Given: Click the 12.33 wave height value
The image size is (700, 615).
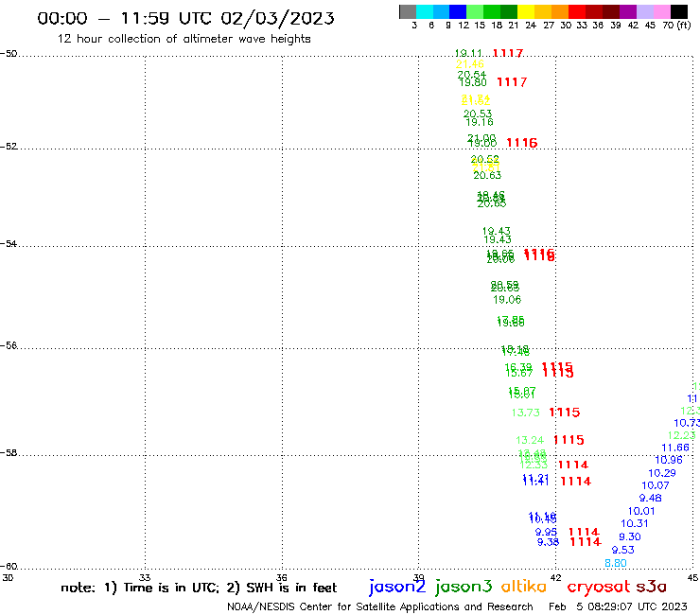Looking at the screenshot, I should click(534, 466).
